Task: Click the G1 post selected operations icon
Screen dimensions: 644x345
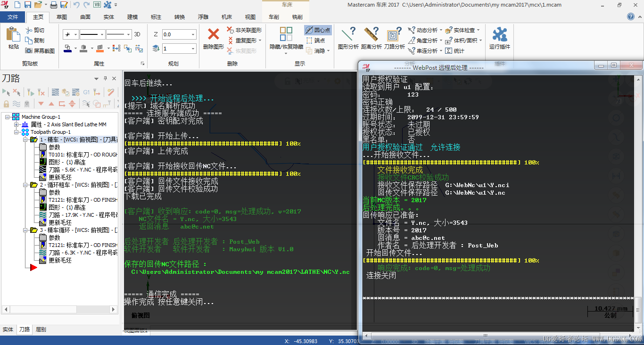Action: (86, 92)
